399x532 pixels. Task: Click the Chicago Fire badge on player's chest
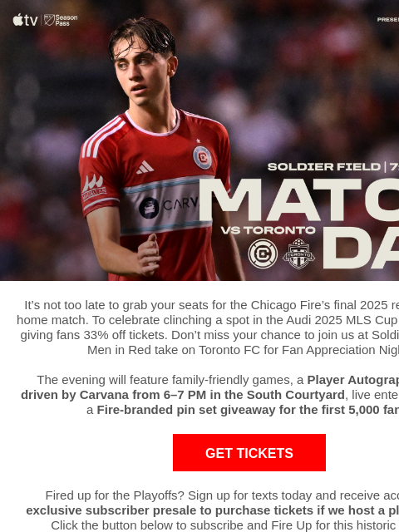point(202,157)
